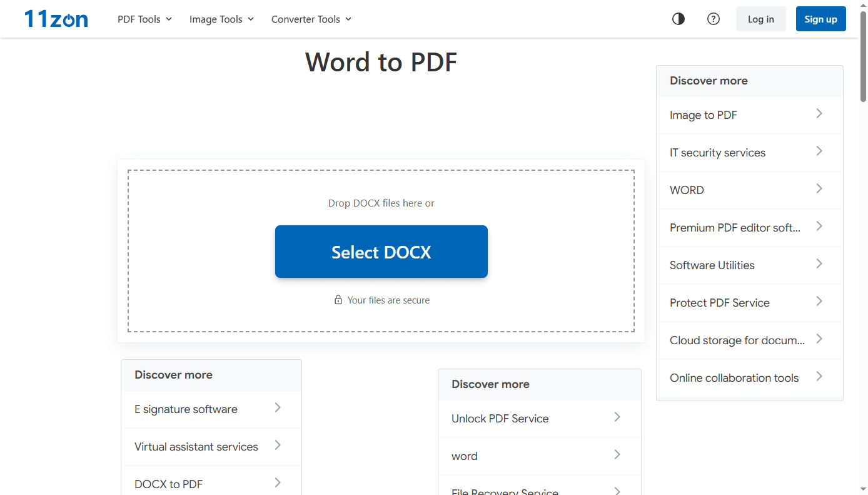Click chevron next to Protect PDF Service
The width and height of the screenshot is (868, 495).
pyautogui.click(x=819, y=302)
